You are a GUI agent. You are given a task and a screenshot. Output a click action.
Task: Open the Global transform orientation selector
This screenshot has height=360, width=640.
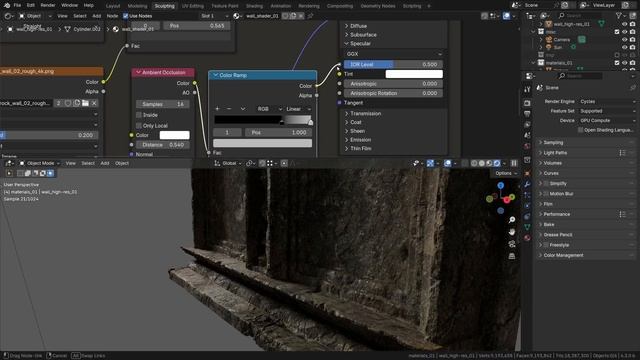tap(228, 163)
